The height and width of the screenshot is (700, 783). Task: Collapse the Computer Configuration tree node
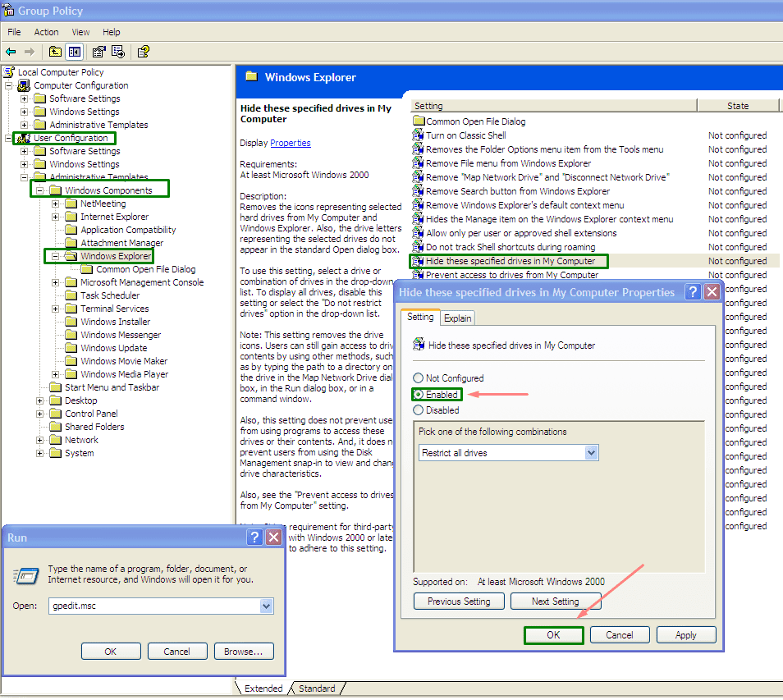pyautogui.click(x=8, y=85)
